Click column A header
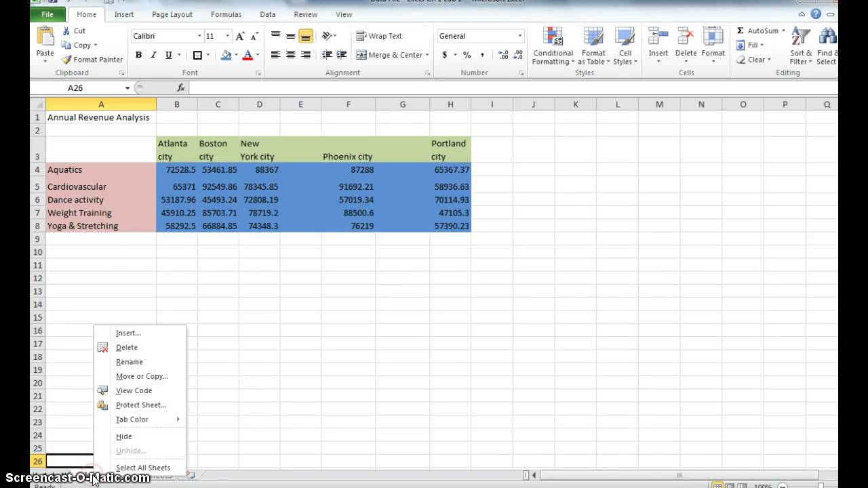 (x=101, y=104)
